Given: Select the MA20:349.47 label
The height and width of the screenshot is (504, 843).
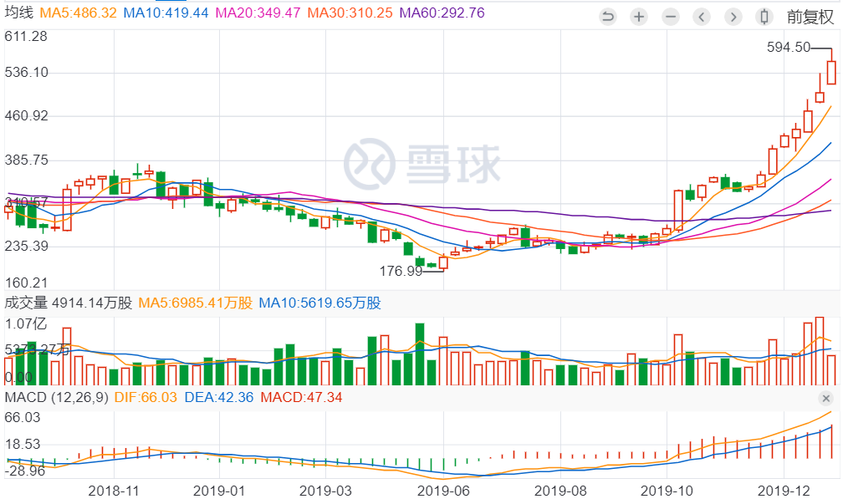Looking at the screenshot, I should point(258,13).
